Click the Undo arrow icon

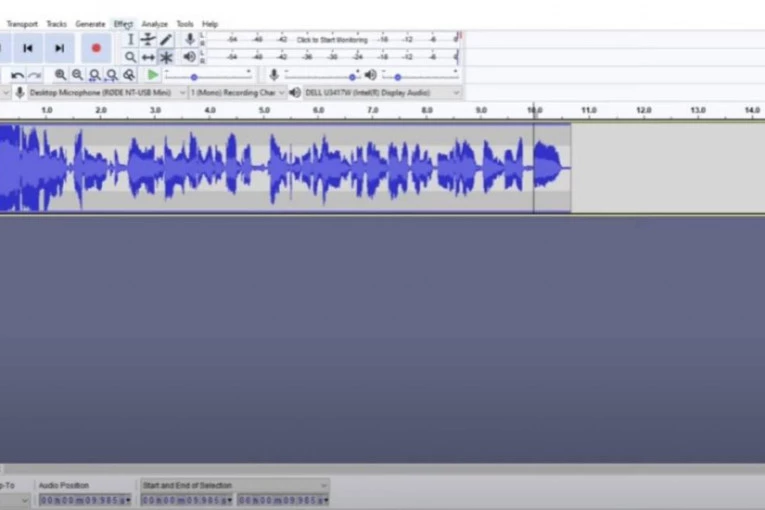coord(17,75)
